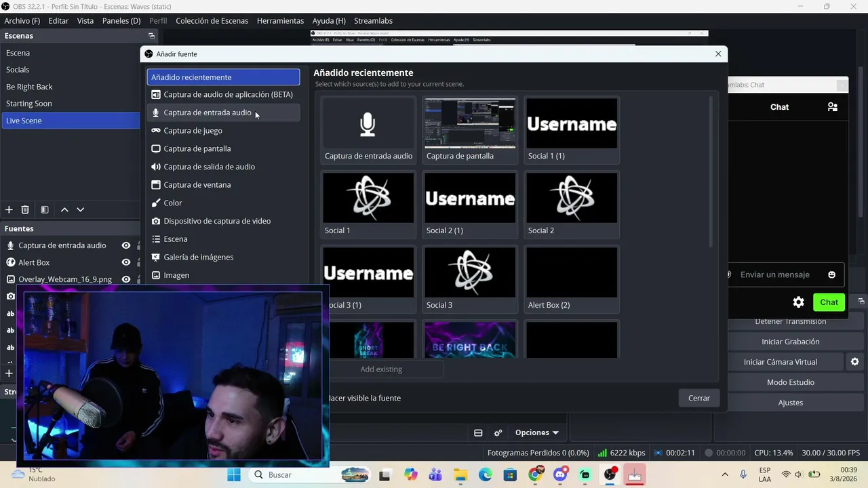This screenshot has height=488, width=868.
Task: Open the Editar menu
Action: pyautogui.click(x=58, y=21)
